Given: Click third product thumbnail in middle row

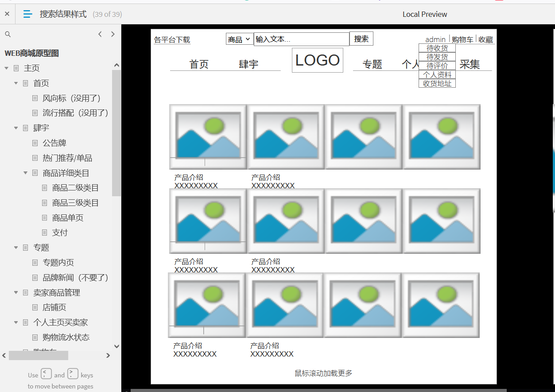Looking at the screenshot, I should 364,221.
